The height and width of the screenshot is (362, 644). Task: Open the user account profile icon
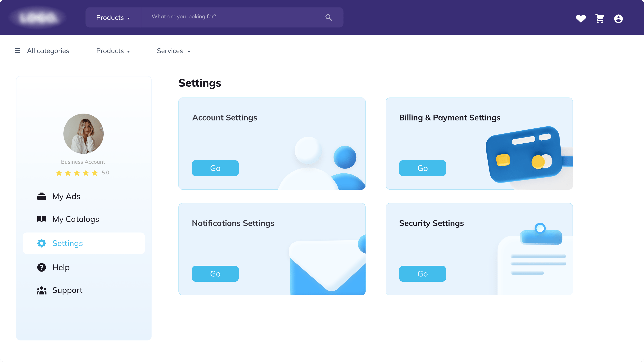(x=618, y=18)
